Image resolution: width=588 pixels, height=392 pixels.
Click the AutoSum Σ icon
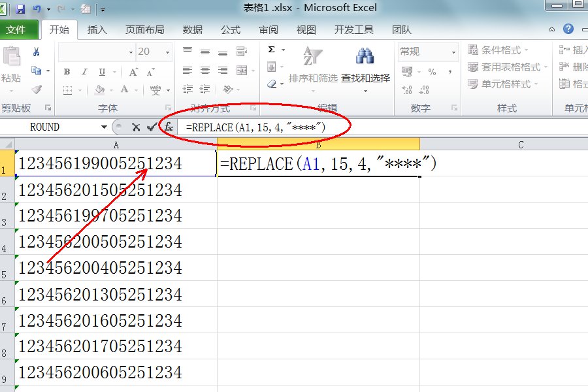pyautogui.click(x=270, y=48)
